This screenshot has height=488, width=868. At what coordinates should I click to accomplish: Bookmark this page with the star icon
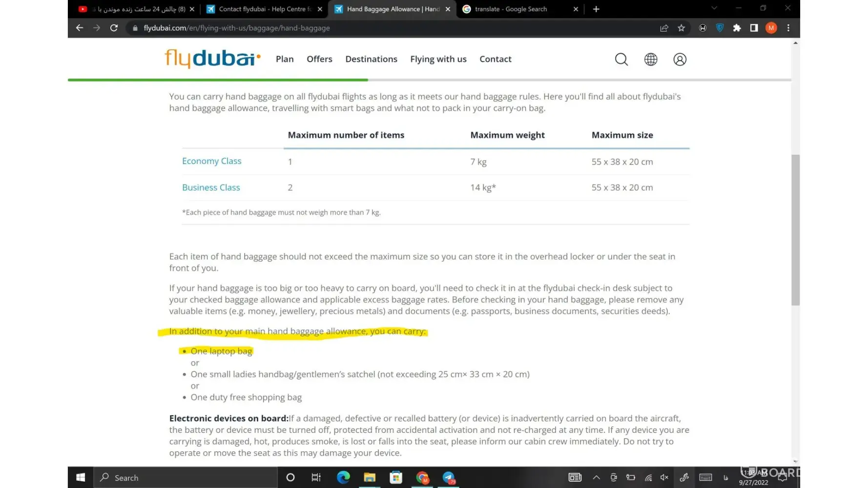pos(682,28)
